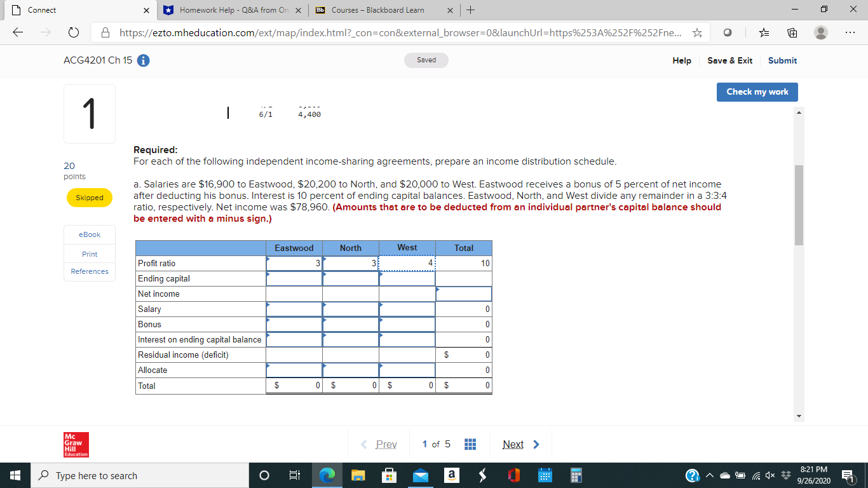Click the Submit button

782,60
